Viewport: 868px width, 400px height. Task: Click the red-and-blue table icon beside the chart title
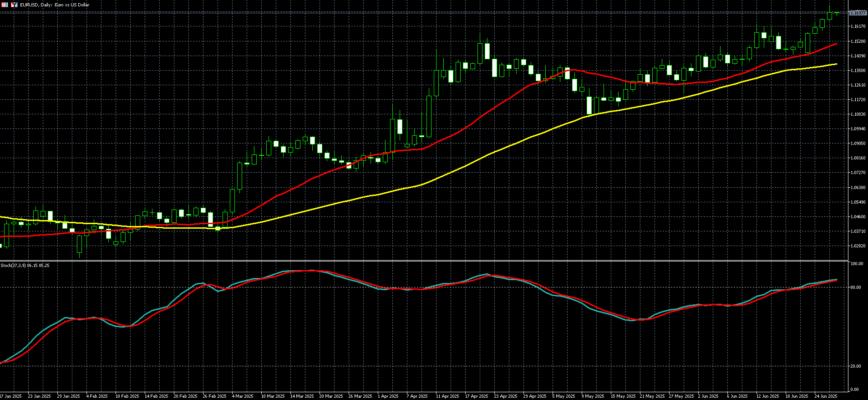(x=5, y=5)
